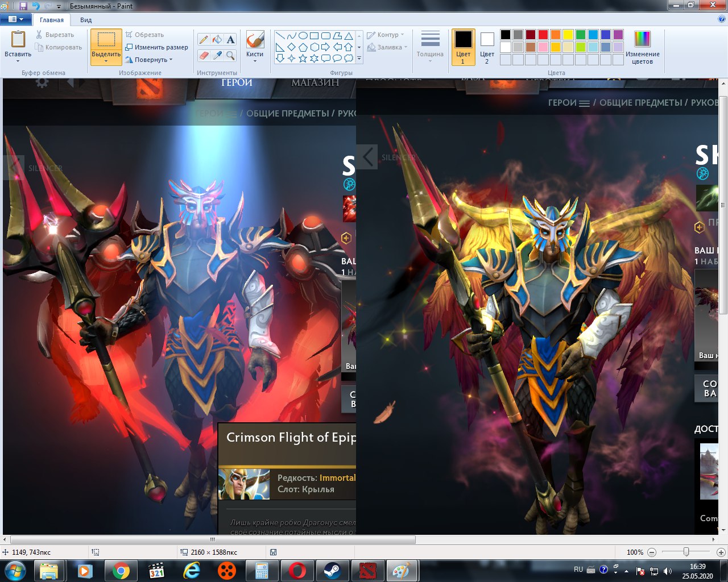Click the Обрезать crop button
This screenshot has height=582, width=728.
click(x=144, y=35)
